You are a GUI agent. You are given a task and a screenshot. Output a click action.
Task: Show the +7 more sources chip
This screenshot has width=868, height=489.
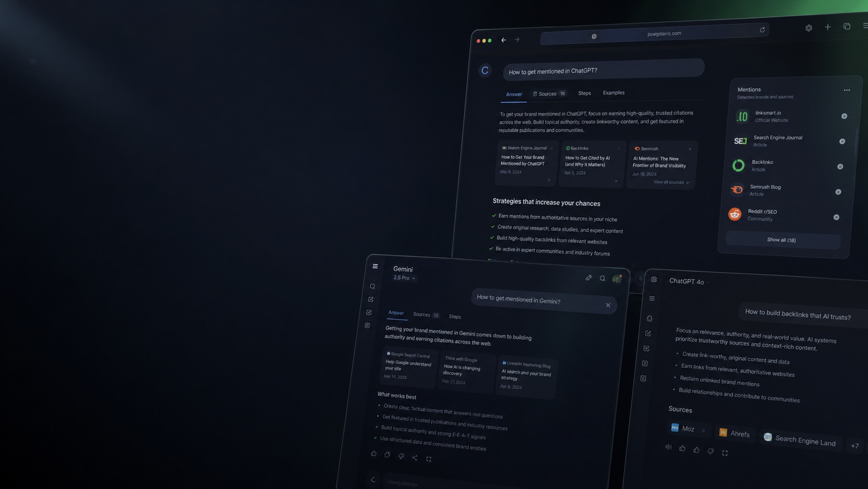coord(855,445)
